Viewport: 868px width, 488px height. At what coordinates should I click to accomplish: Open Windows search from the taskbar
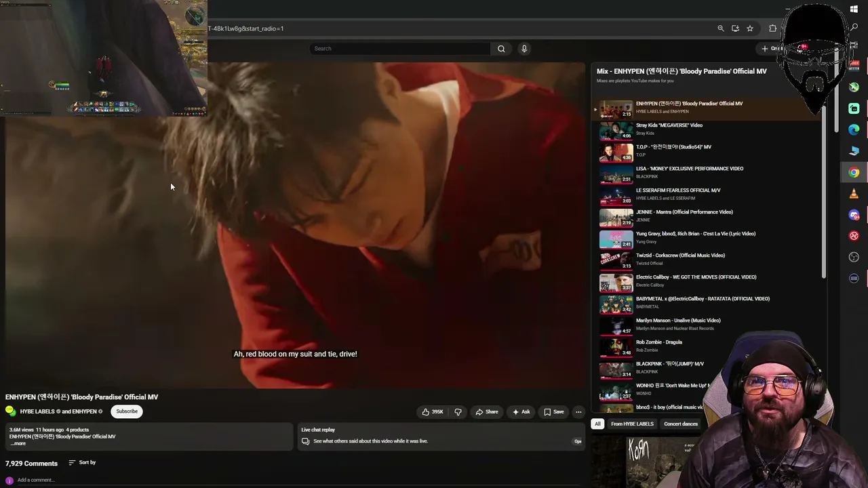pyautogui.click(x=854, y=27)
